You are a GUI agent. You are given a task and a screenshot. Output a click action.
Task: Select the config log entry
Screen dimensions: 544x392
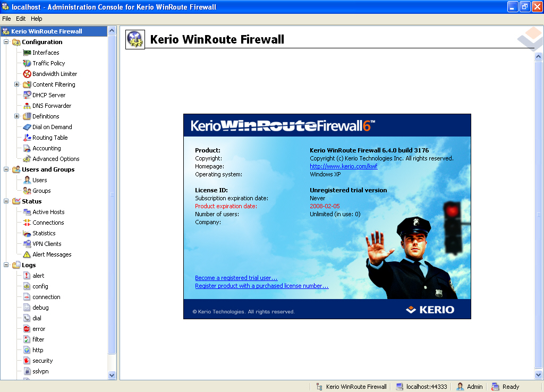40,286
